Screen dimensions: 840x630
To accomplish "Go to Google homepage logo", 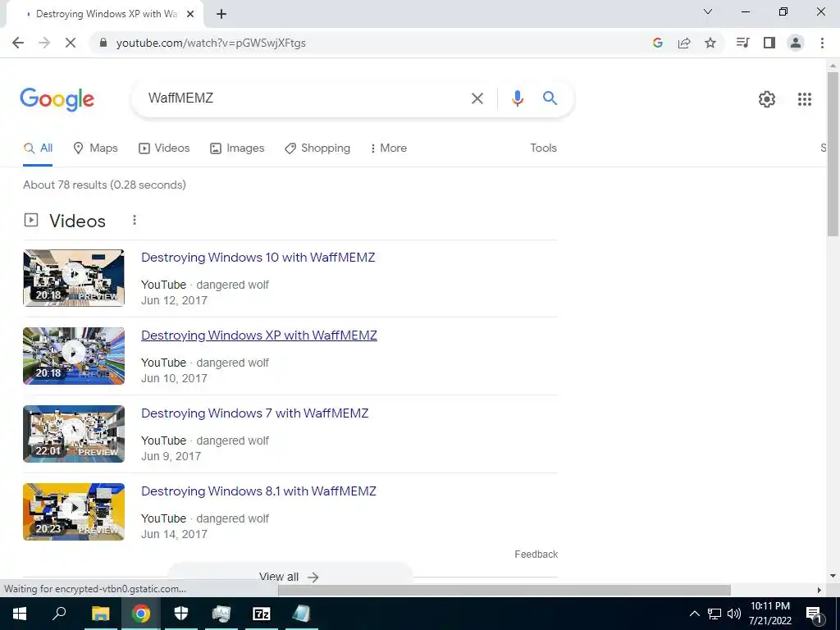I will 57,99.
